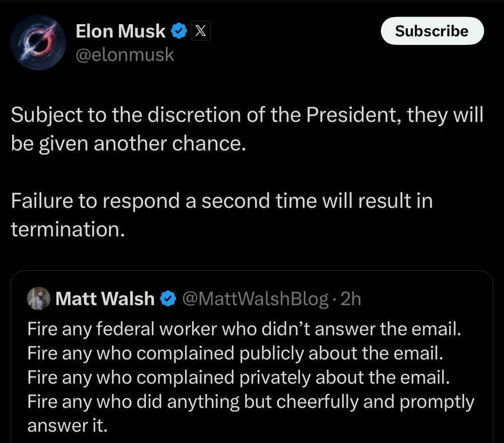Click the 'be given another chance' line
The height and width of the screenshot is (443, 504).
129,144
